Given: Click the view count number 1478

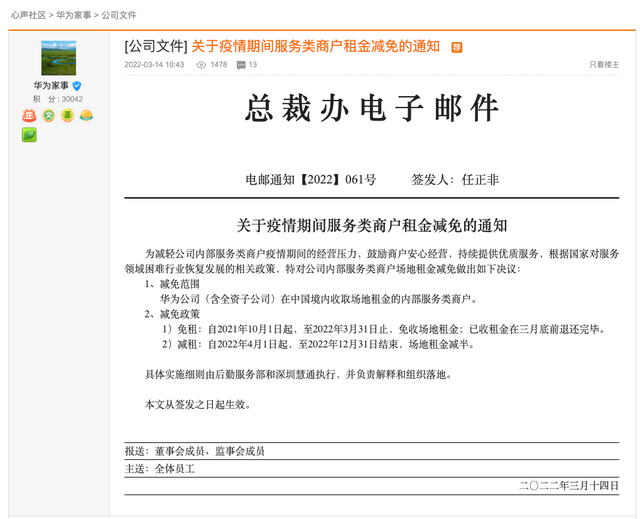Looking at the screenshot, I should pos(219,64).
